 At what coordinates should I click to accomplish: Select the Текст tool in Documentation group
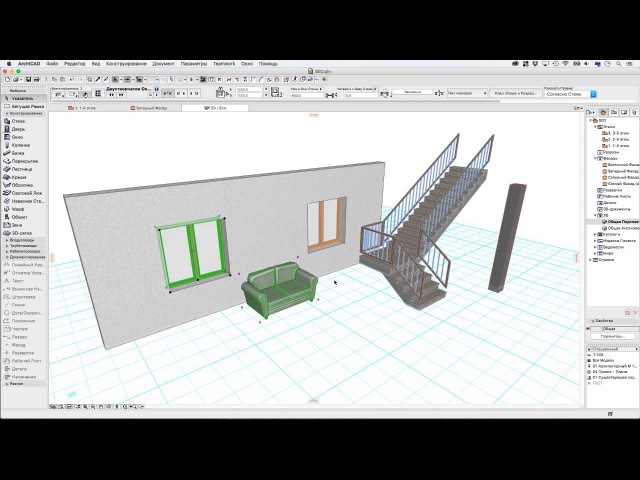pyautogui.click(x=24, y=281)
